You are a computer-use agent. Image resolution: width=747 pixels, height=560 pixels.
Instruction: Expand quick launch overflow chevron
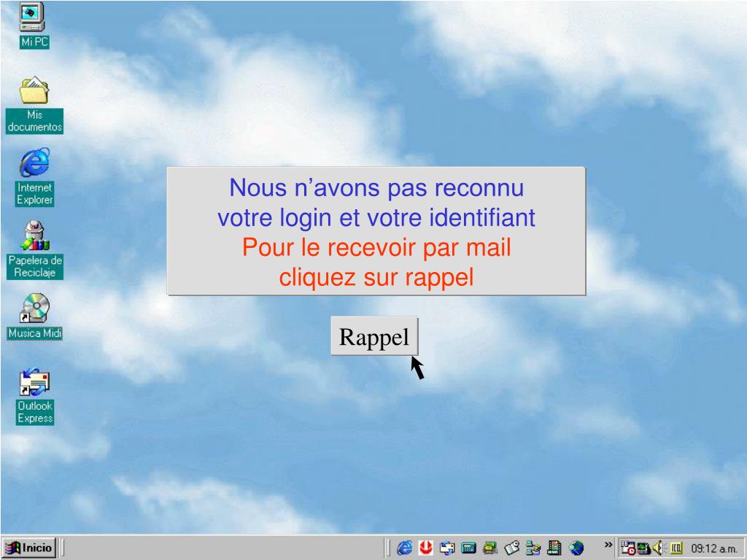(608, 544)
